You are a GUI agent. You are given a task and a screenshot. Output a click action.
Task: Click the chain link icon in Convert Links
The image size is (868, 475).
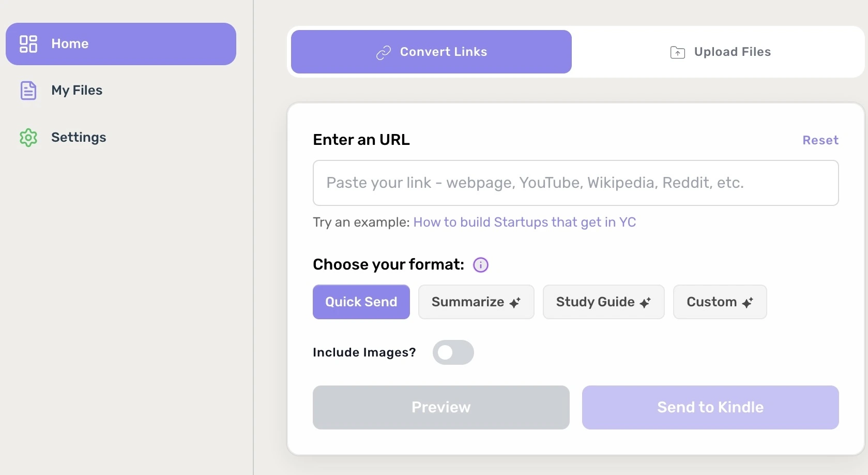click(384, 52)
